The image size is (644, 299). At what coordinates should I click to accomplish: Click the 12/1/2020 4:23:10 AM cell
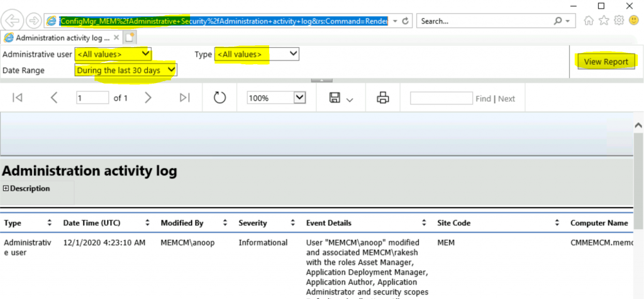point(104,242)
